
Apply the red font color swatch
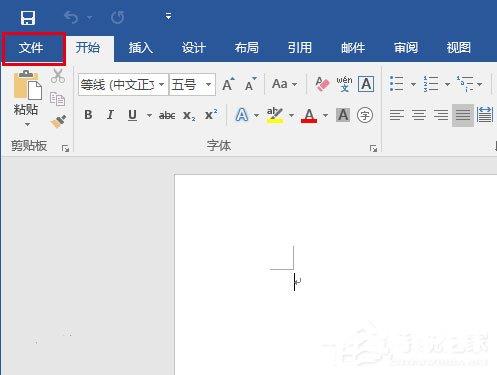309,115
